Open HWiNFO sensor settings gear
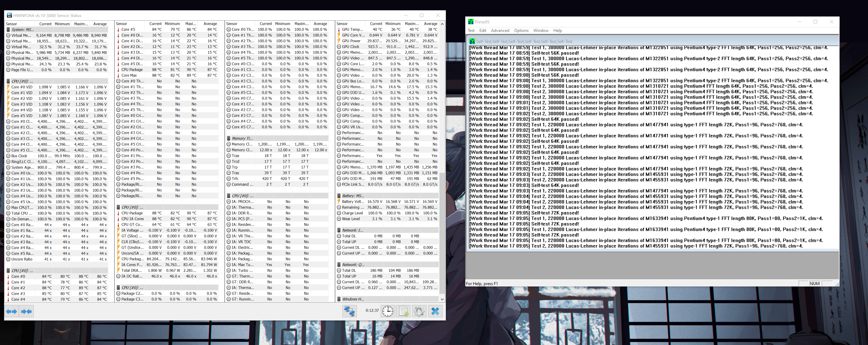This screenshot has width=868, height=345. 419,311
